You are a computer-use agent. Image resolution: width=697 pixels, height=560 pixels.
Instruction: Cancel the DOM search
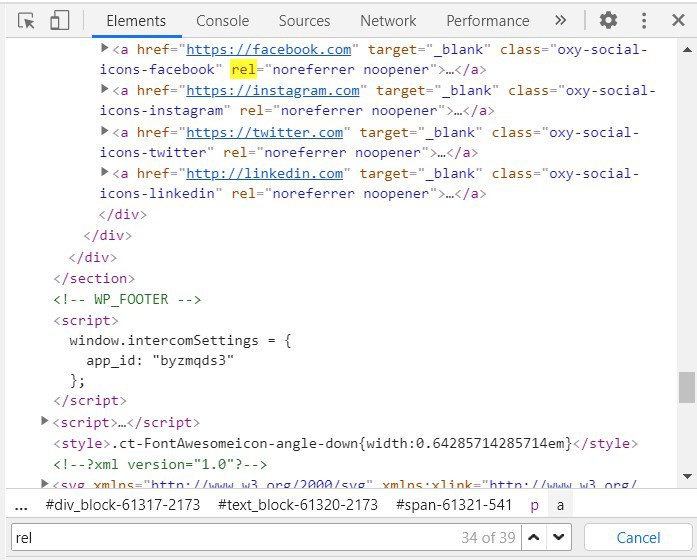(638, 538)
